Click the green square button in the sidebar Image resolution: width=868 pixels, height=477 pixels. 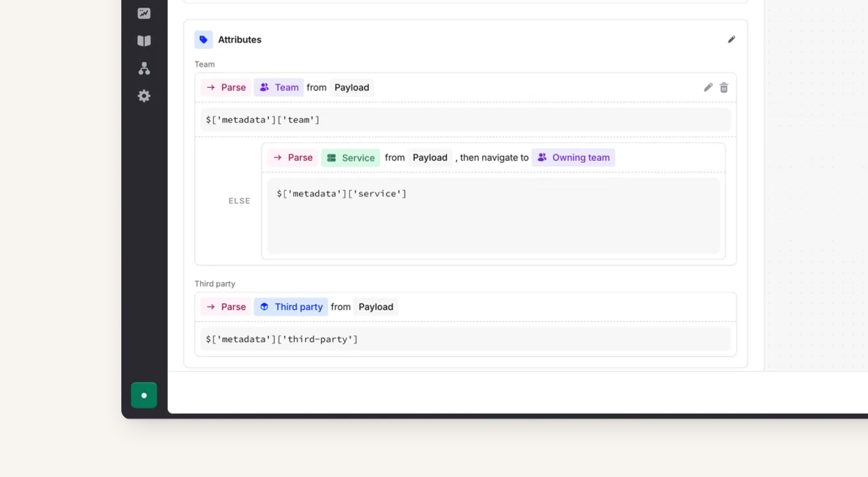pos(144,395)
